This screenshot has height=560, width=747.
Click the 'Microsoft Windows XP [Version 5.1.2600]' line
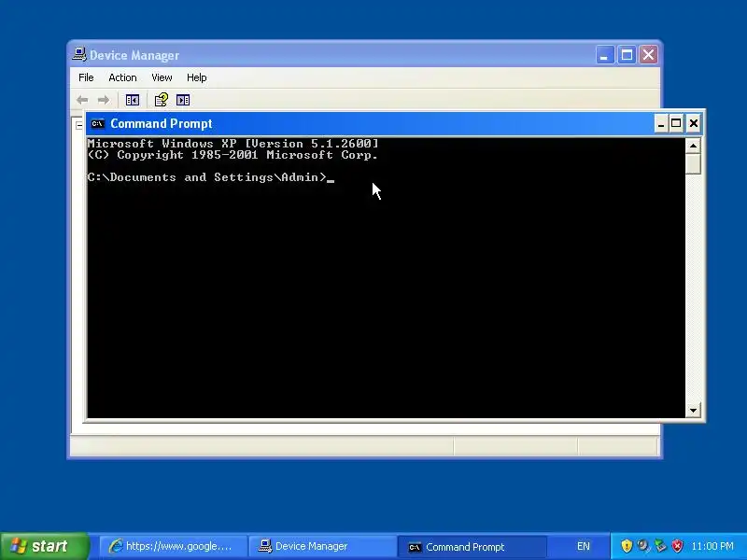coord(233,144)
